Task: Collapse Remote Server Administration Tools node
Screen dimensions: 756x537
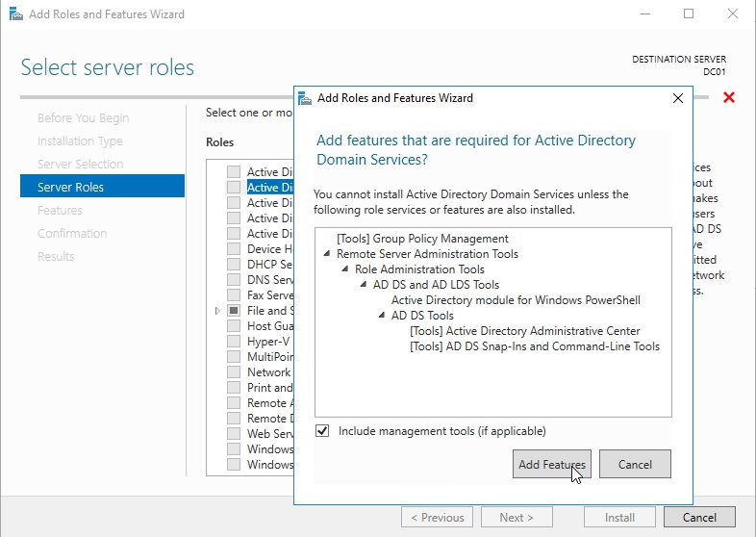Action: (x=327, y=254)
